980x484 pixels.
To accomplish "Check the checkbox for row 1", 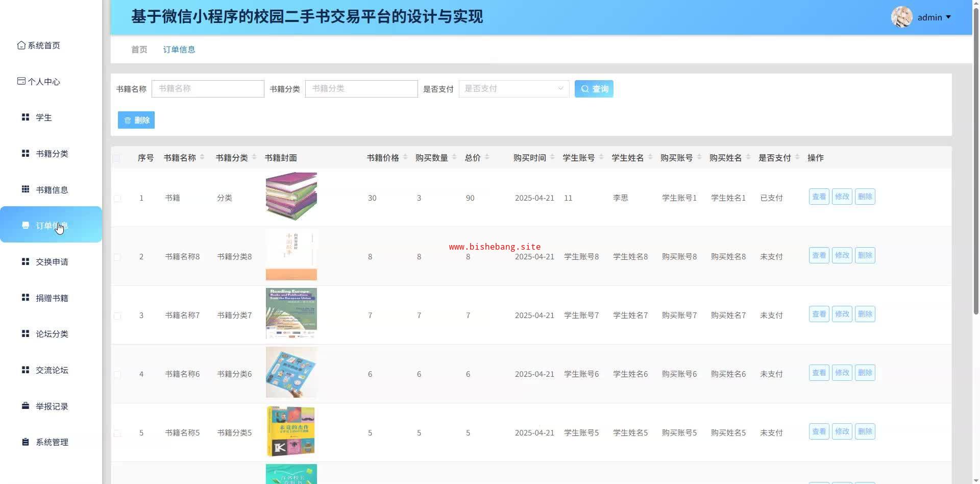I will (117, 198).
